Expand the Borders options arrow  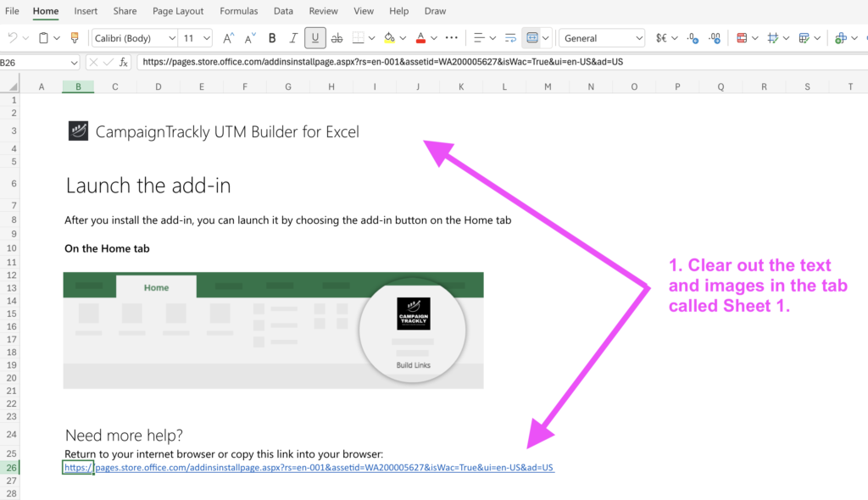coord(372,38)
